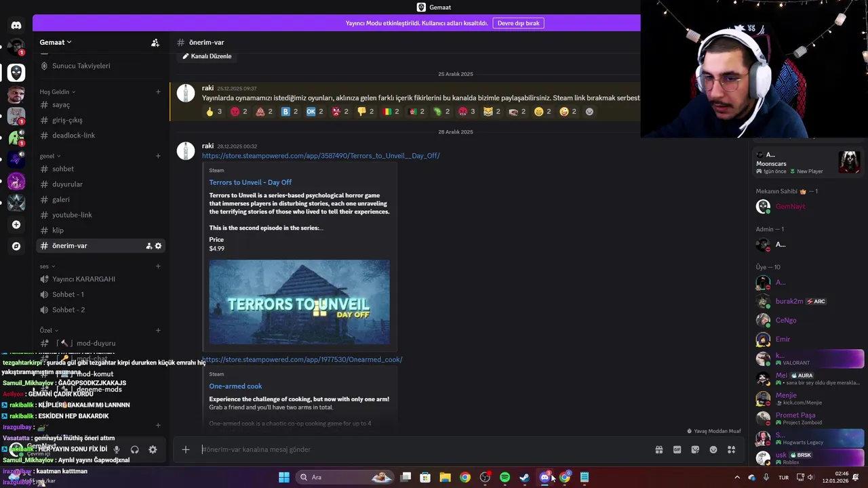Viewport: 868px width, 488px height.
Task: Add channel to ses category with plus
Action: coord(158,266)
